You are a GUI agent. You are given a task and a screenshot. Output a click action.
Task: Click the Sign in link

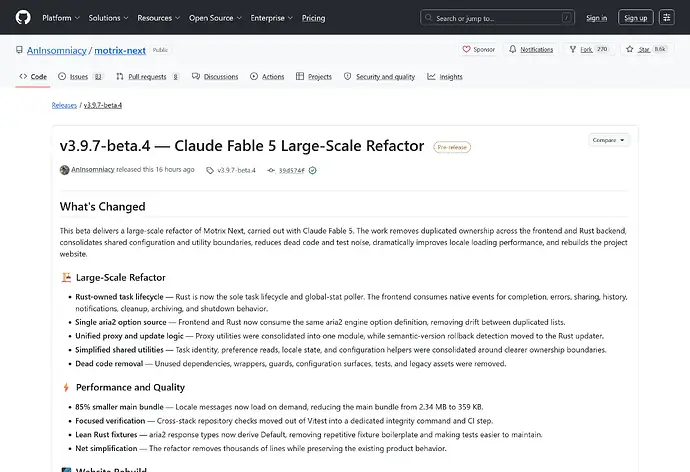click(596, 18)
